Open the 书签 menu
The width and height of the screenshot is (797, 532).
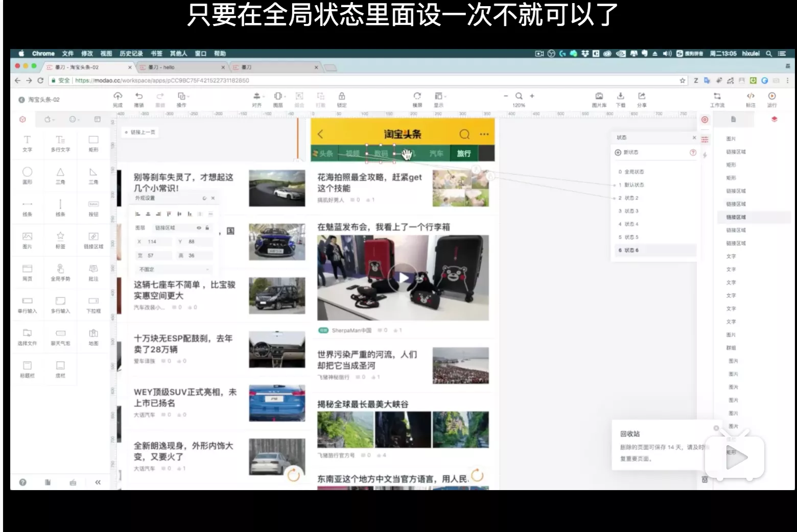[x=156, y=54]
